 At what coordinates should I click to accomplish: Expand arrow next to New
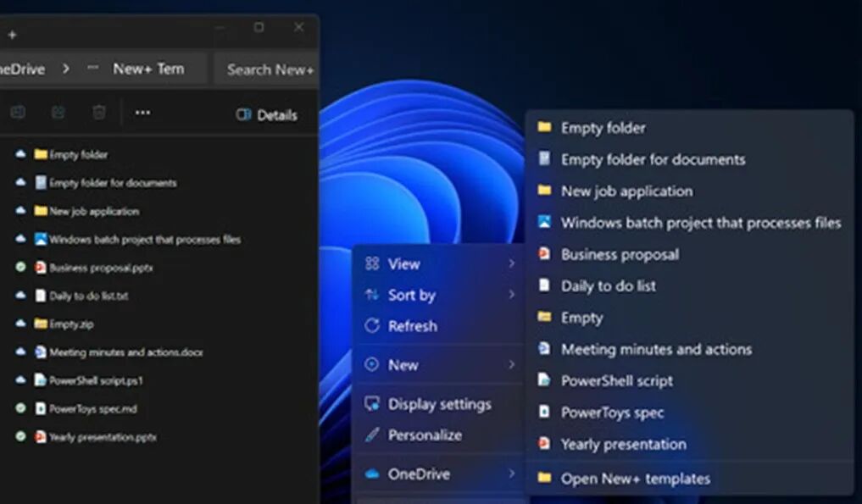click(511, 365)
